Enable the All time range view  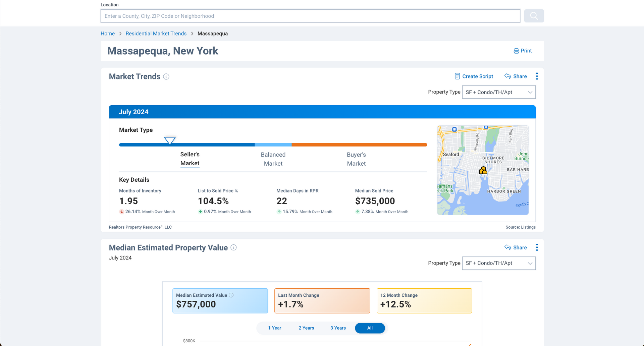click(370, 328)
